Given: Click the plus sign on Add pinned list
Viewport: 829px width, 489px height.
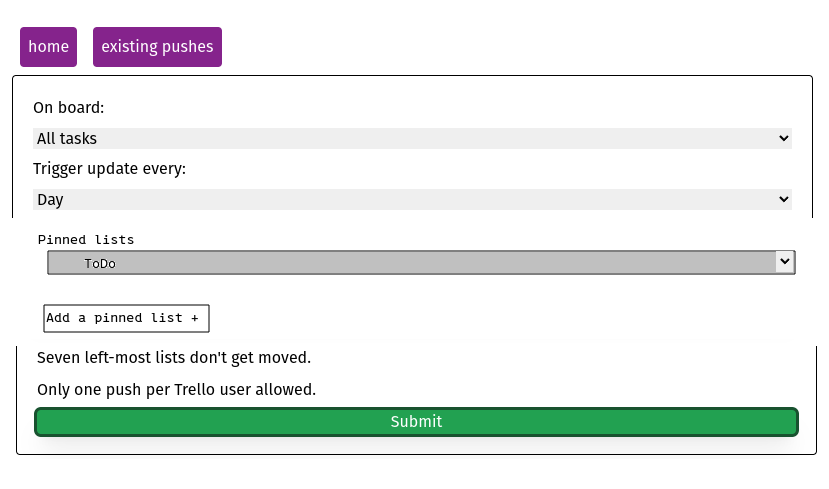Looking at the screenshot, I should point(195,318).
